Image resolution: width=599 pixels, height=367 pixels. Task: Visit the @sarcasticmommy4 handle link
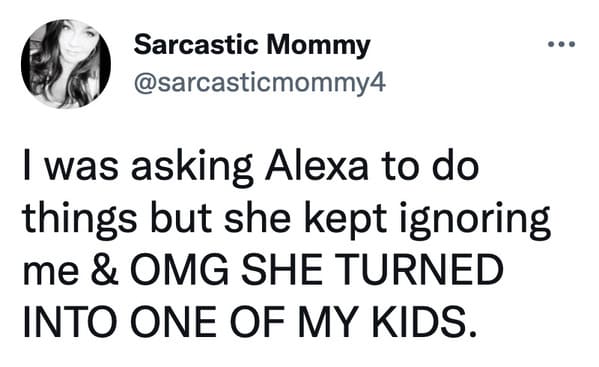[x=260, y=83]
